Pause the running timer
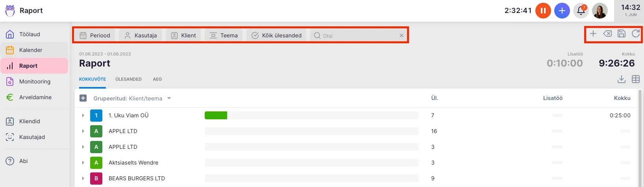 tap(543, 11)
